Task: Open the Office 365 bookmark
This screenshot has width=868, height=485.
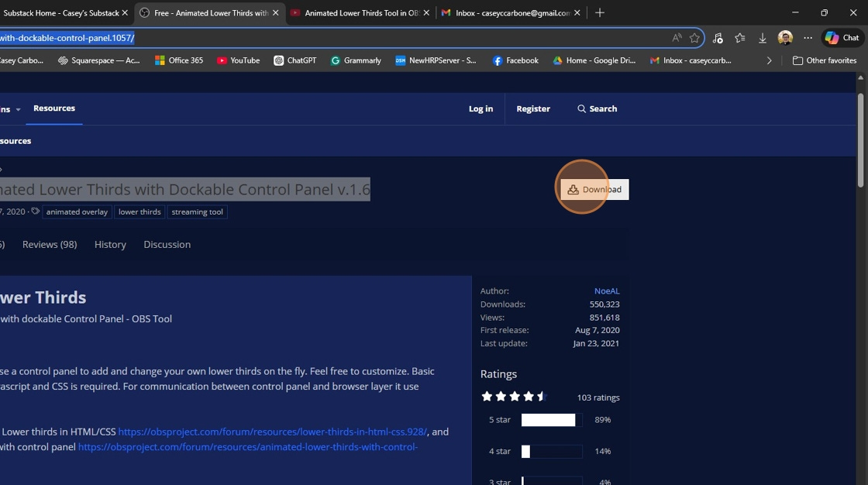Action: pos(179,60)
